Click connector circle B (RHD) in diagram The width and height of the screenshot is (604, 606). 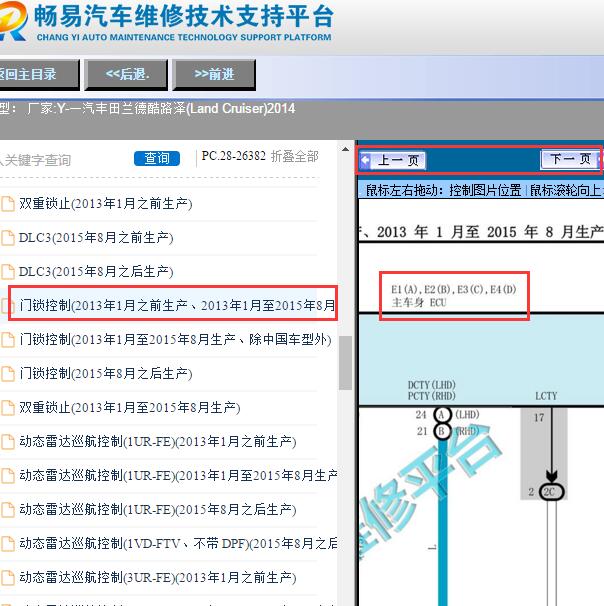coord(442,431)
